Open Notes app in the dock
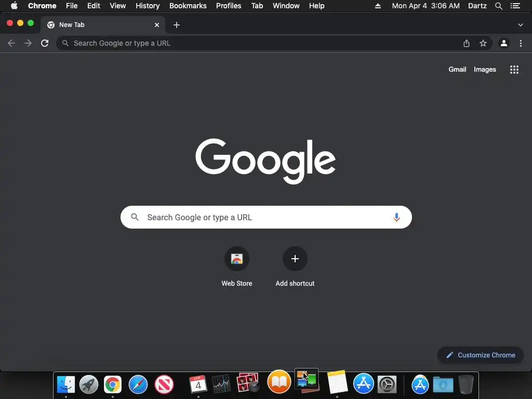 point(337,382)
